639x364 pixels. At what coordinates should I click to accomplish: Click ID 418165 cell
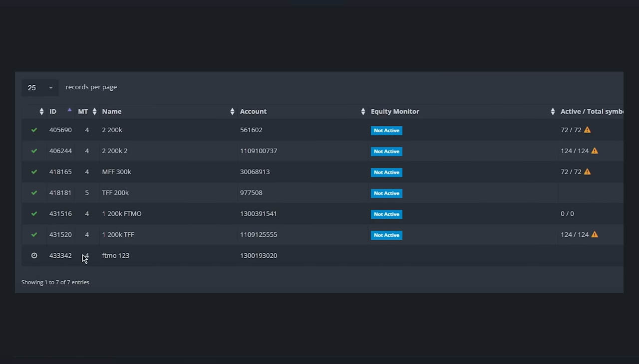(x=60, y=172)
